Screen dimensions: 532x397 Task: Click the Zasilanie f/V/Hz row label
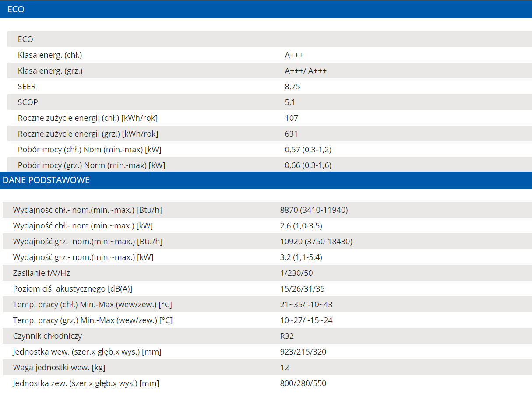(41, 273)
